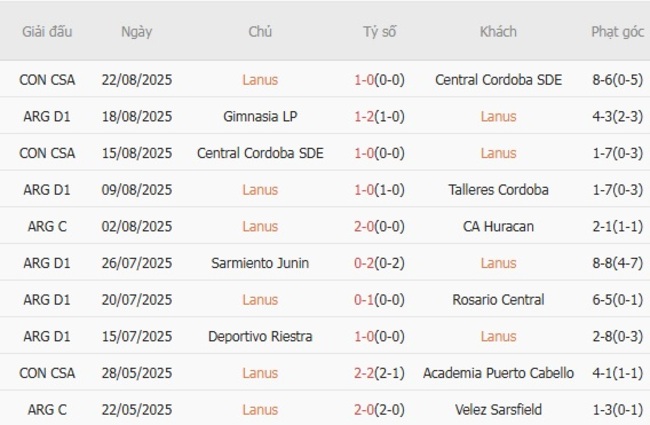The height and width of the screenshot is (425, 650).
Task: Click the date 22/08/2025
Action: point(136,80)
